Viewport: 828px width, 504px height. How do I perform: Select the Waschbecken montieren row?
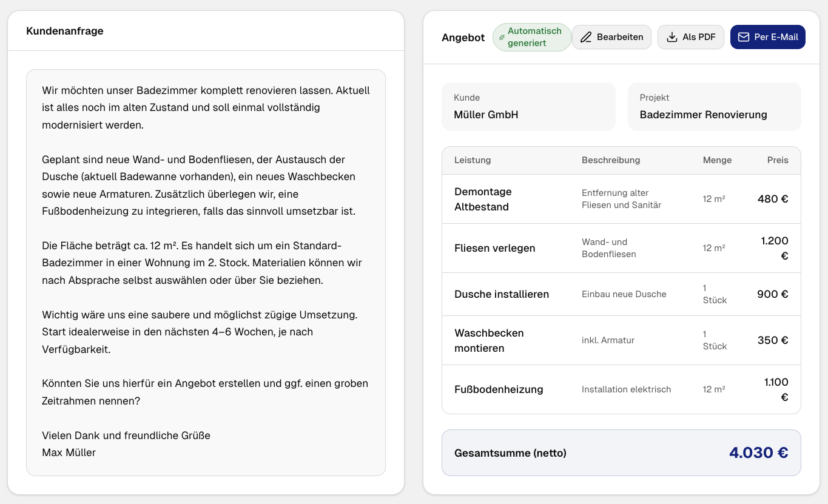(x=621, y=340)
